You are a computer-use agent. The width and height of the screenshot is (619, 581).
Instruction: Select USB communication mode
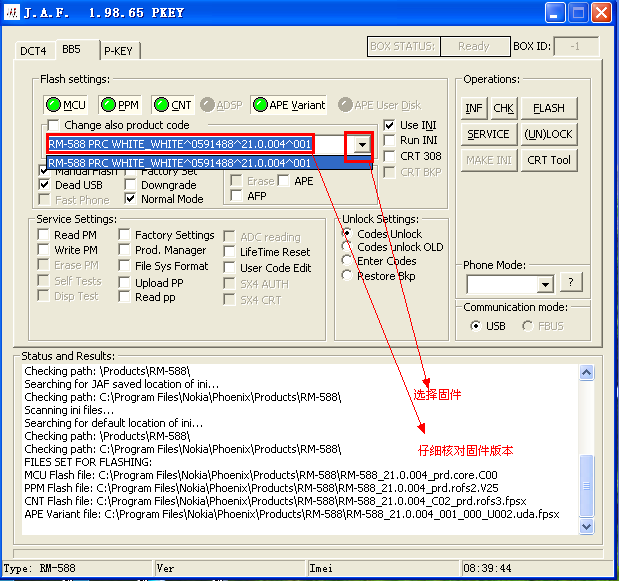point(476,326)
